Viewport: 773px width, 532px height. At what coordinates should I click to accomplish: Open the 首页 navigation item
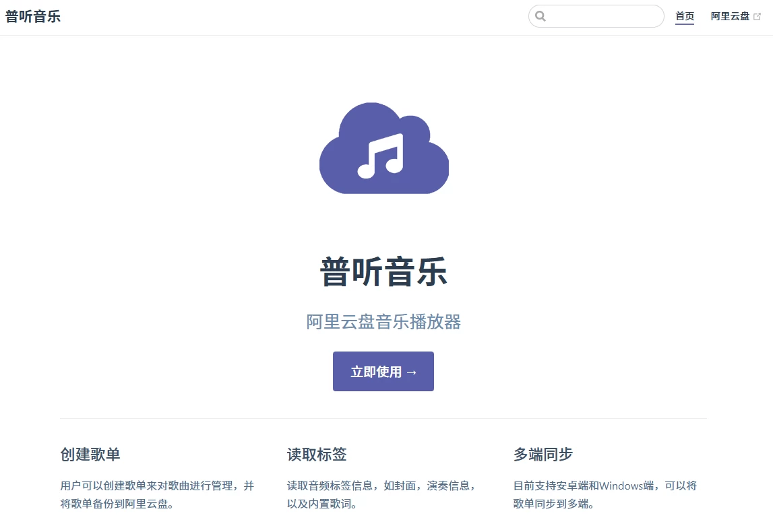click(x=685, y=16)
